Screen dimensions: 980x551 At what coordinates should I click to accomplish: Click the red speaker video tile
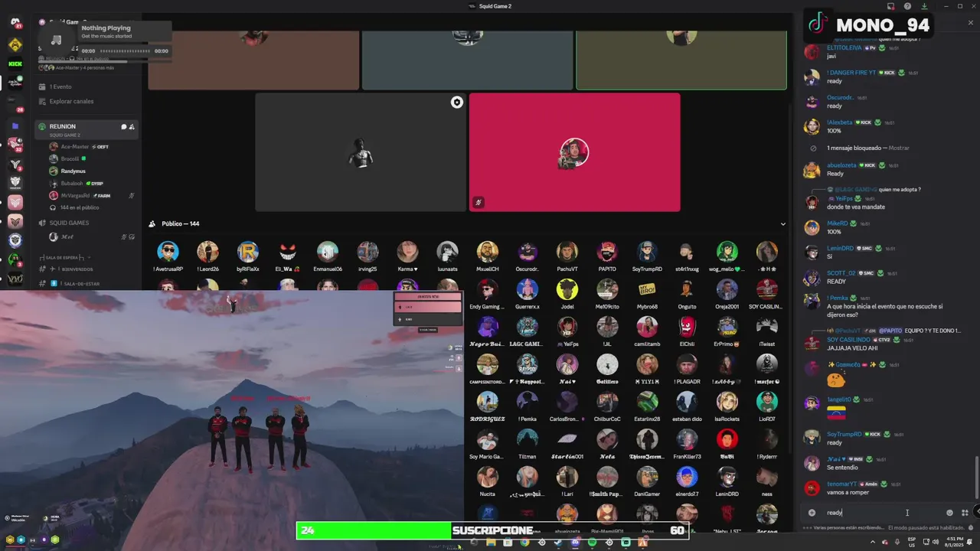pos(574,152)
